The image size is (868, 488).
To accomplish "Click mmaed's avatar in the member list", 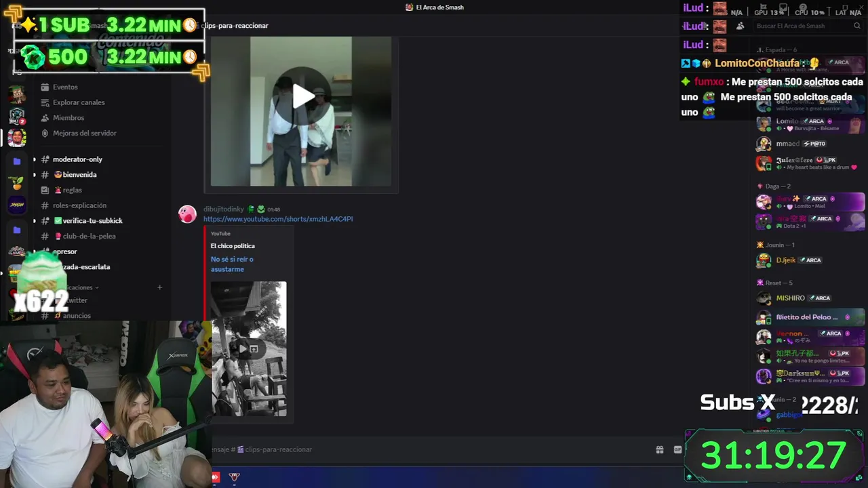I will tap(764, 144).
